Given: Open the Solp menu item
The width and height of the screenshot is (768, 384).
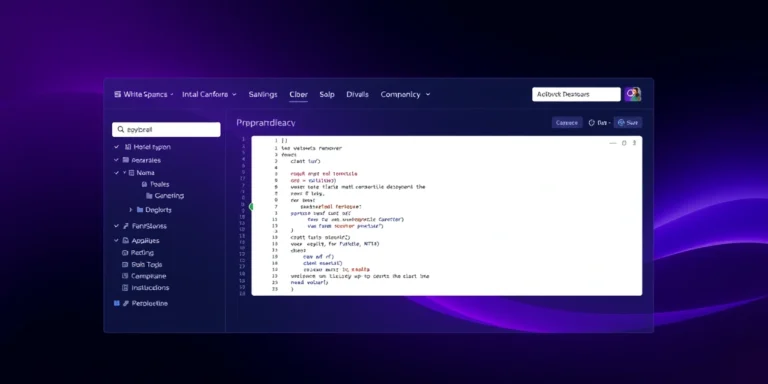Looking at the screenshot, I should click(x=327, y=95).
